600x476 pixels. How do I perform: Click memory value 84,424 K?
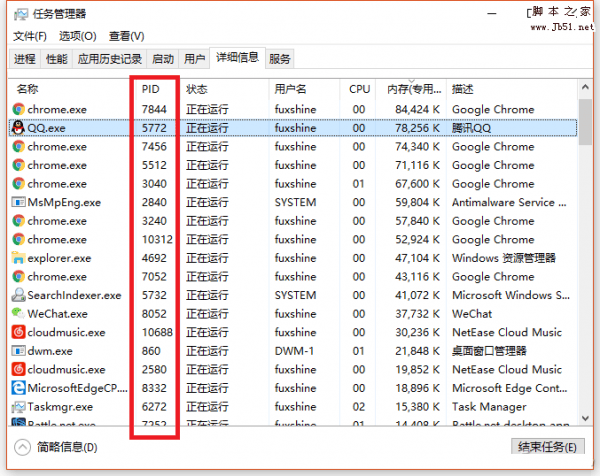(417, 109)
